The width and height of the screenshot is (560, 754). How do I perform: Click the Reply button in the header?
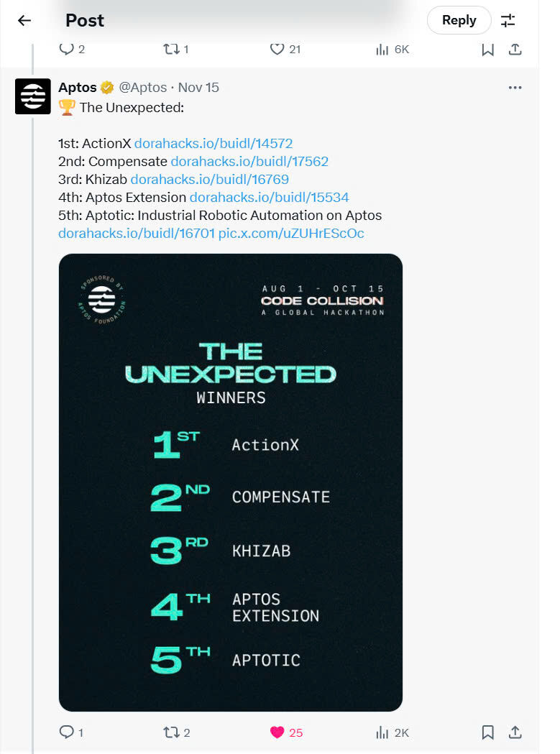459,20
